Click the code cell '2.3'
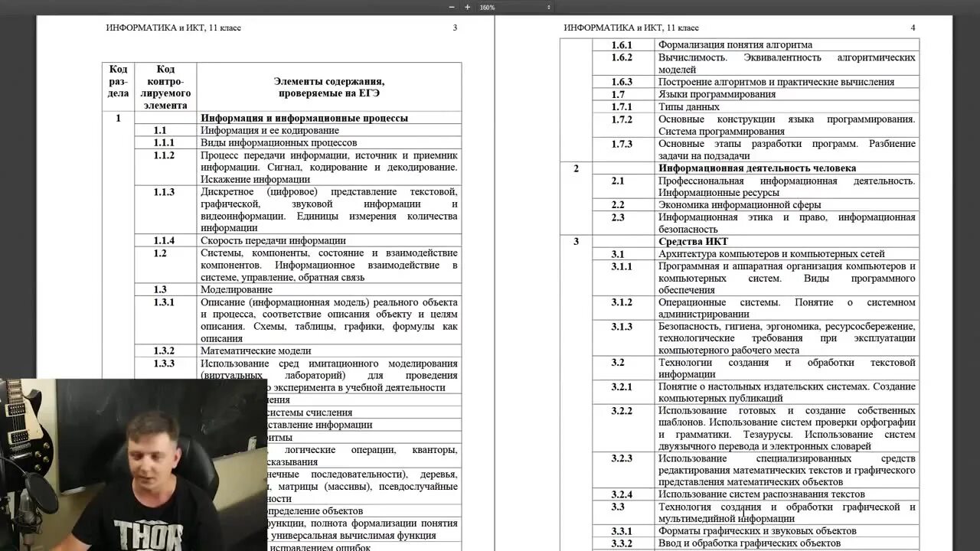This screenshot has width=980, height=551. pos(618,217)
